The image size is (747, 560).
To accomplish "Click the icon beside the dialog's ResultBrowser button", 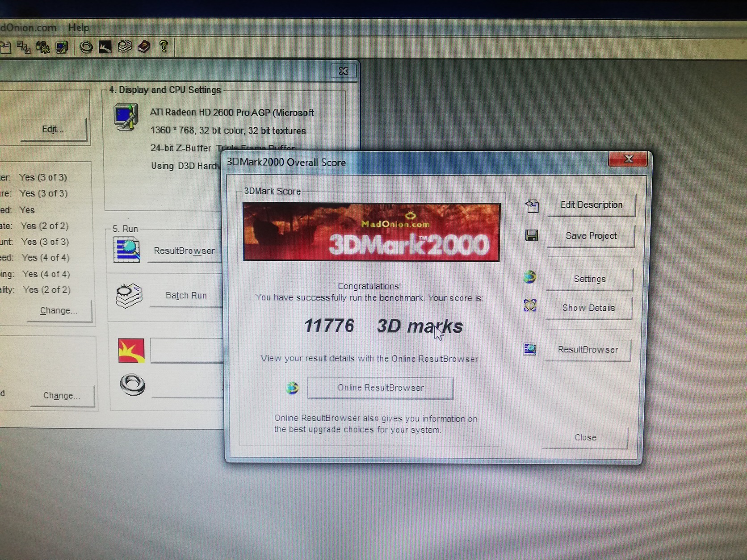I will point(529,349).
